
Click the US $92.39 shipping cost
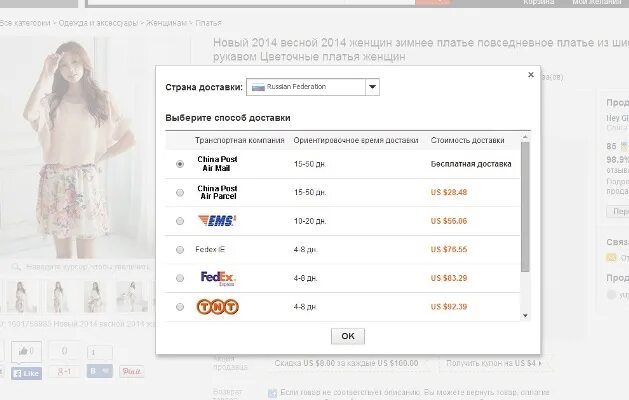click(449, 307)
